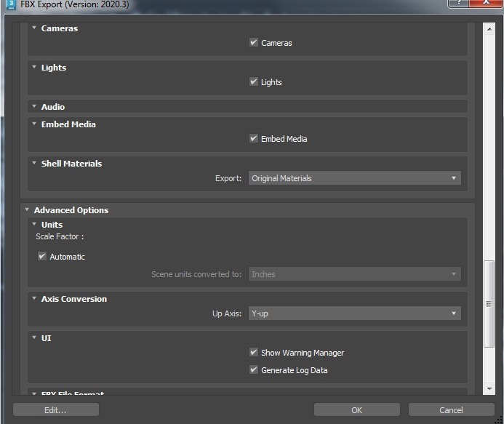Screen dimensions: 504x424
Task: Open the help question mark button
Action: (x=459, y=3)
